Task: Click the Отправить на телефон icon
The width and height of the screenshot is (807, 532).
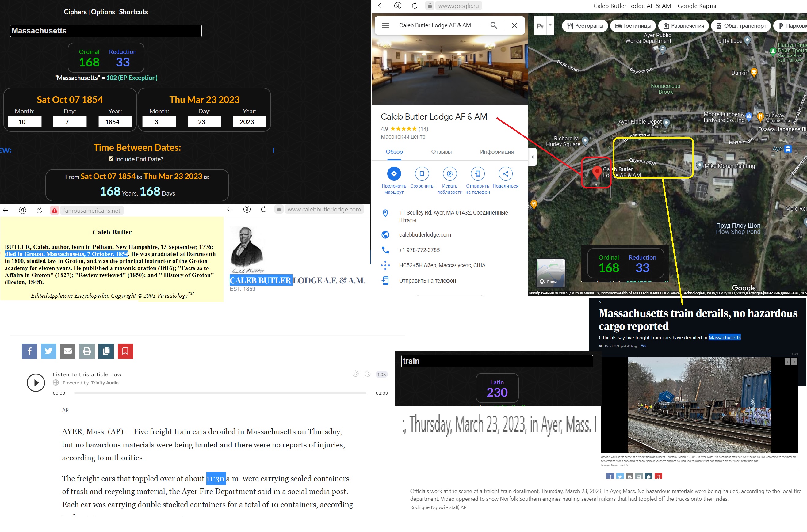Action: pyautogui.click(x=477, y=174)
